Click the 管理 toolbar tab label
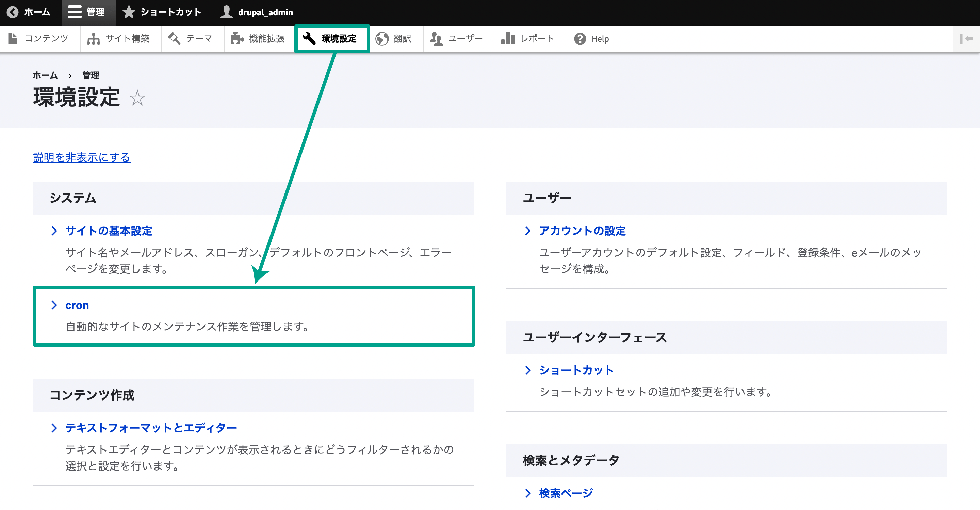 pyautogui.click(x=96, y=12)
